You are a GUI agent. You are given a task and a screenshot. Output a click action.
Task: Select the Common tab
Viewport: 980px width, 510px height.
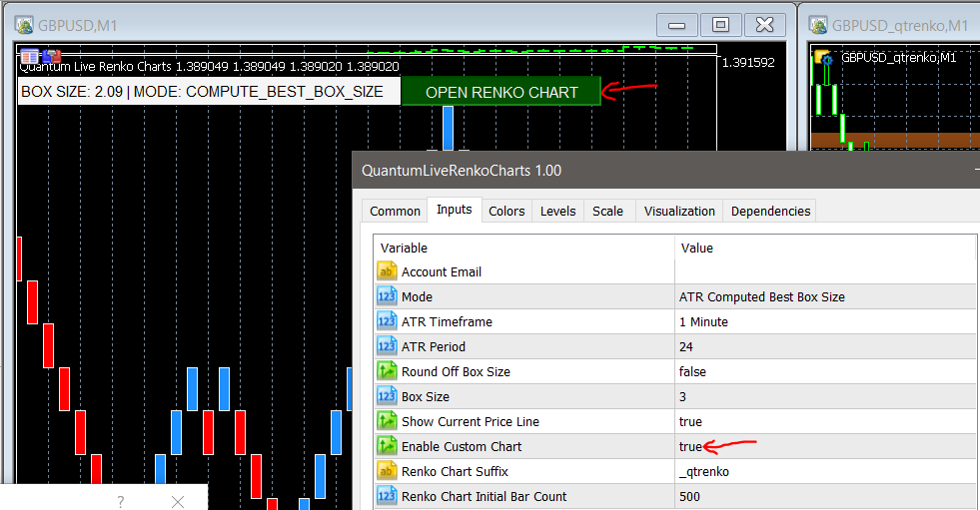click(395, 211)
